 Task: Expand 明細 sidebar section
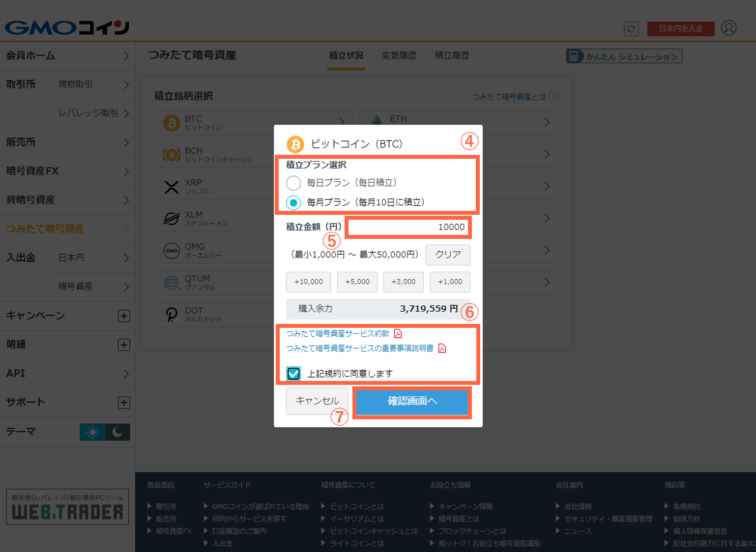click(124, 345)
